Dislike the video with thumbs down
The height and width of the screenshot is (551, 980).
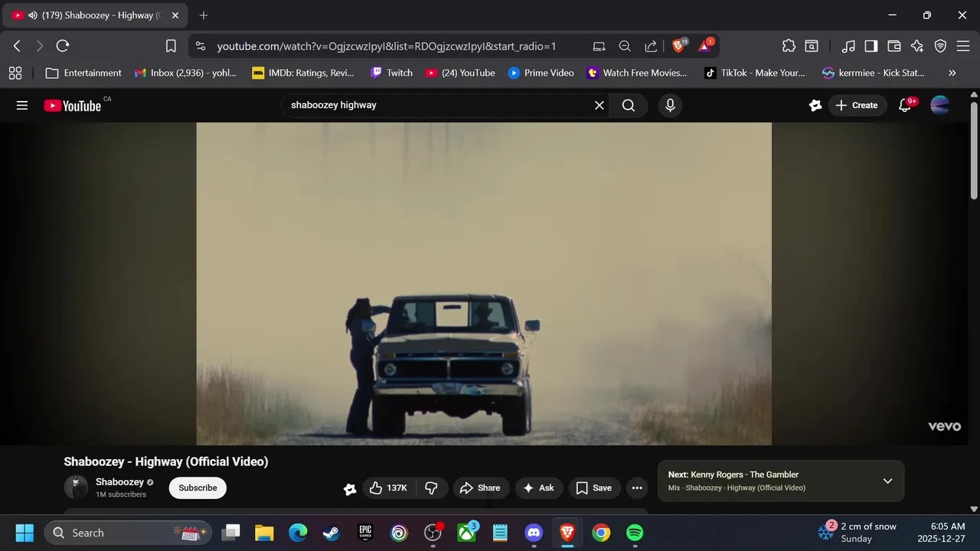click(x=431, y=488)
